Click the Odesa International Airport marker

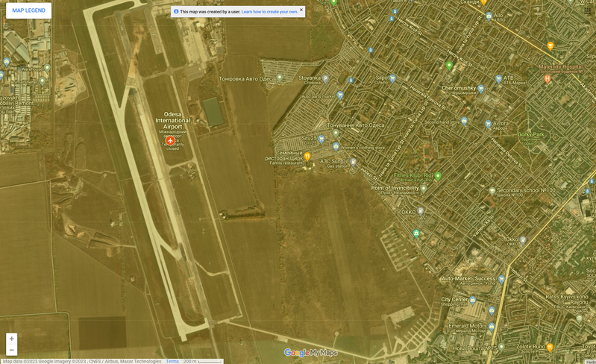(170, 141)
